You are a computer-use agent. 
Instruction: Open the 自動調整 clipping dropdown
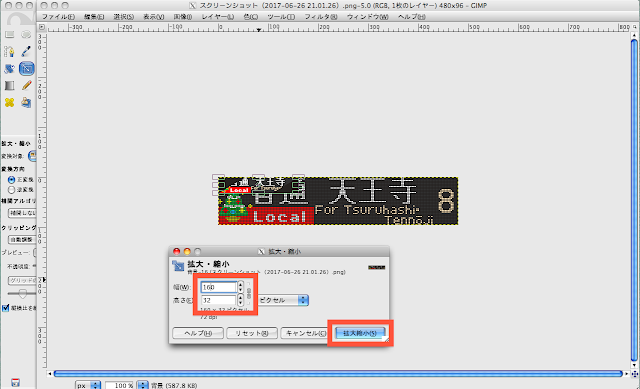pyautogui.click(x=22, y=240)
